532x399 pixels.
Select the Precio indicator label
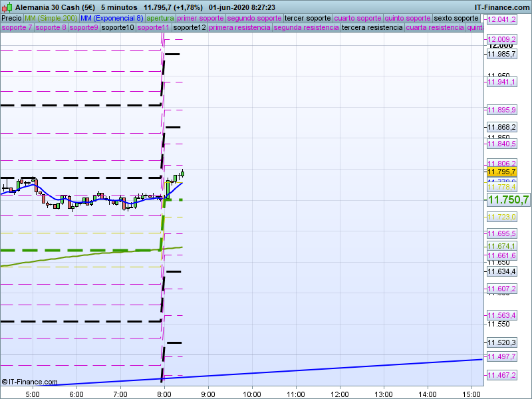(11, 18)
